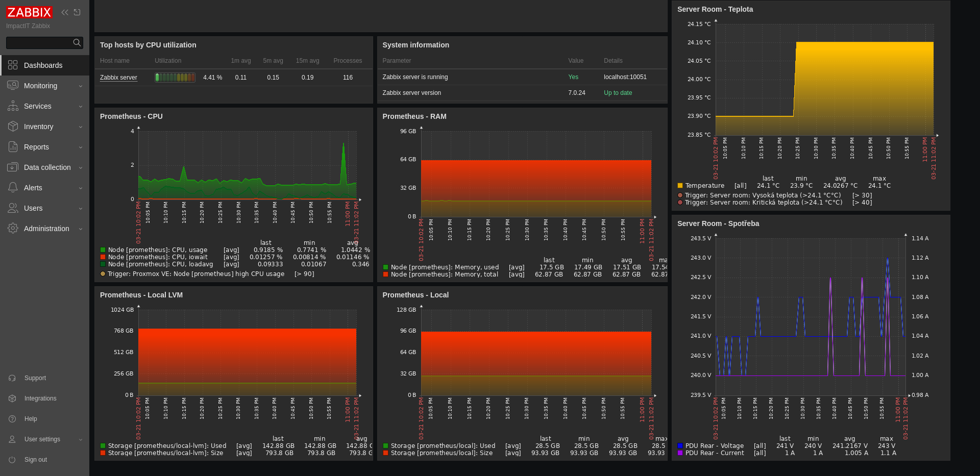This screenshot has height=476, width=980.
Task: Click the Sign out power icon
Action: (12, 460)
